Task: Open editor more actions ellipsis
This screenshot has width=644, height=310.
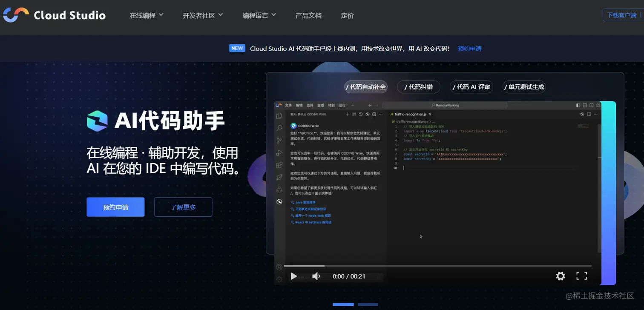Action: (596, 114)
